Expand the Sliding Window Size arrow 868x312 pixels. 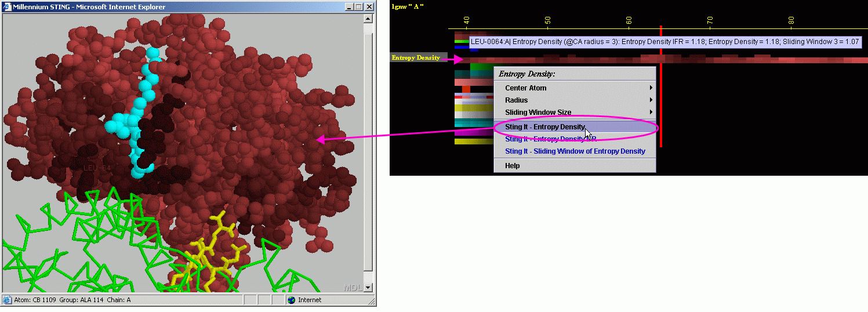(651, 113)
